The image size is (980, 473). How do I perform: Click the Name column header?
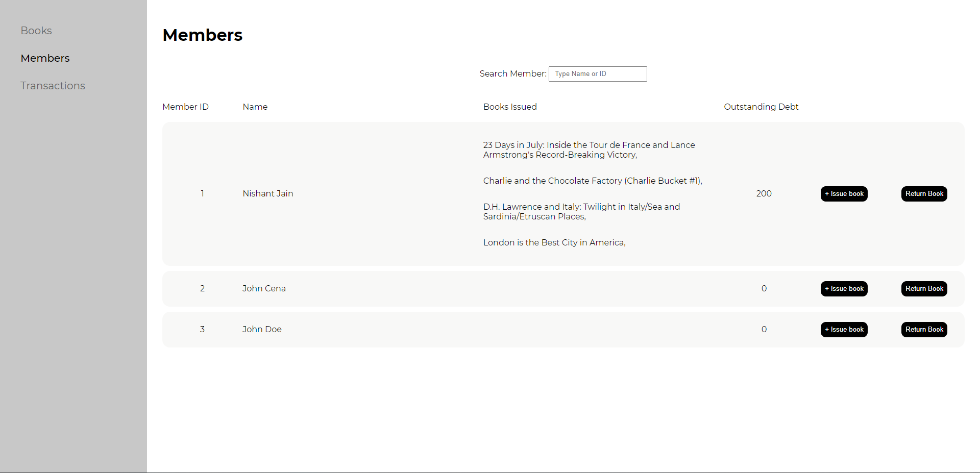click(x=255, y=107)
